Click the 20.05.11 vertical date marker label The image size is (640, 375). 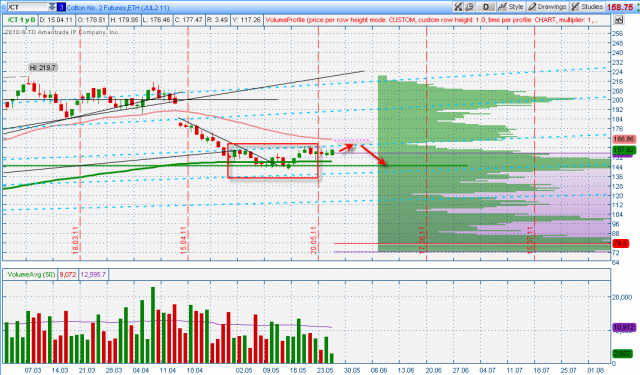tap(313, 240)
